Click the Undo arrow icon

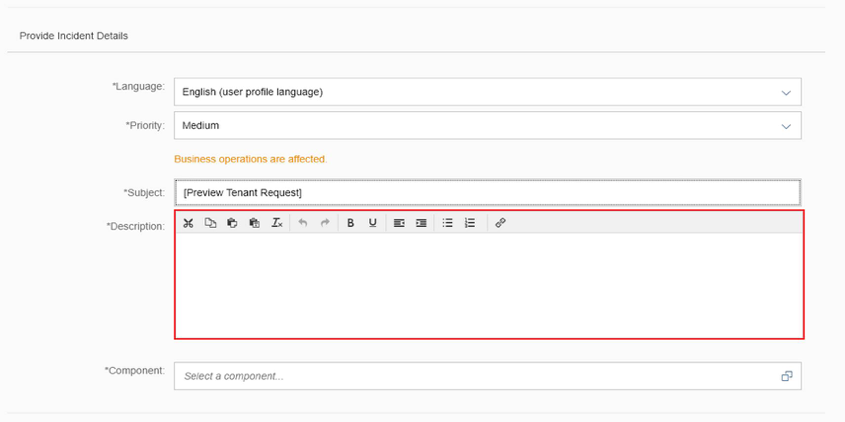coord(303,223)
